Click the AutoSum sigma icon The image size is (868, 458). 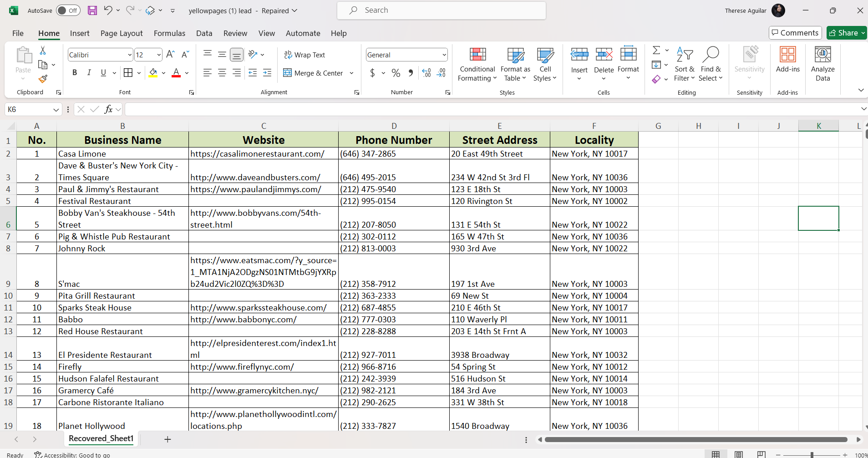656,50
